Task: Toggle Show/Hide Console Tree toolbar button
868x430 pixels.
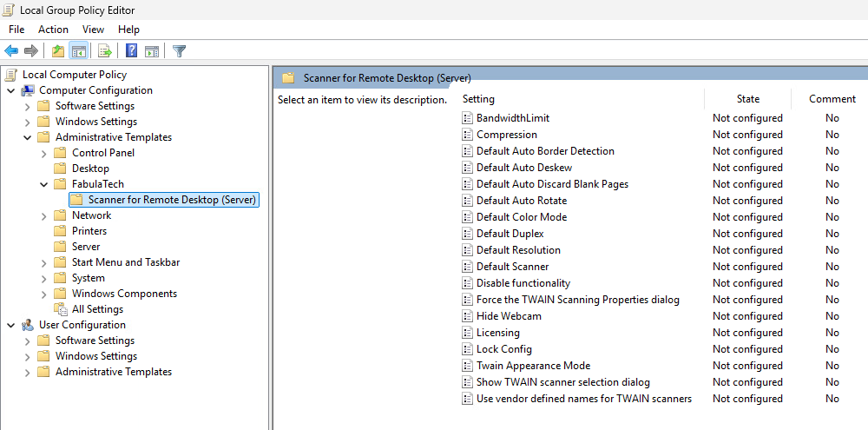Action: coord(78,51)
